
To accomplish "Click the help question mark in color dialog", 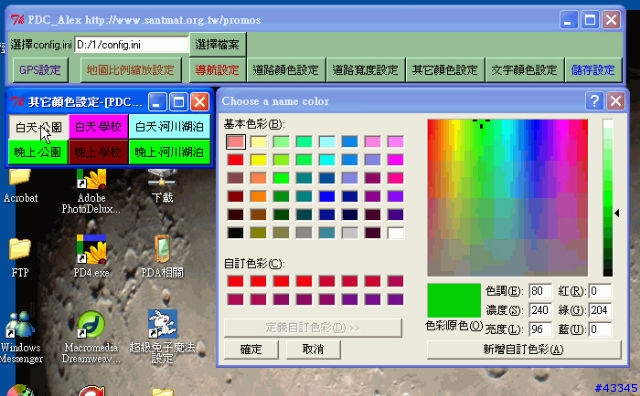I will (x=594, y=100).
